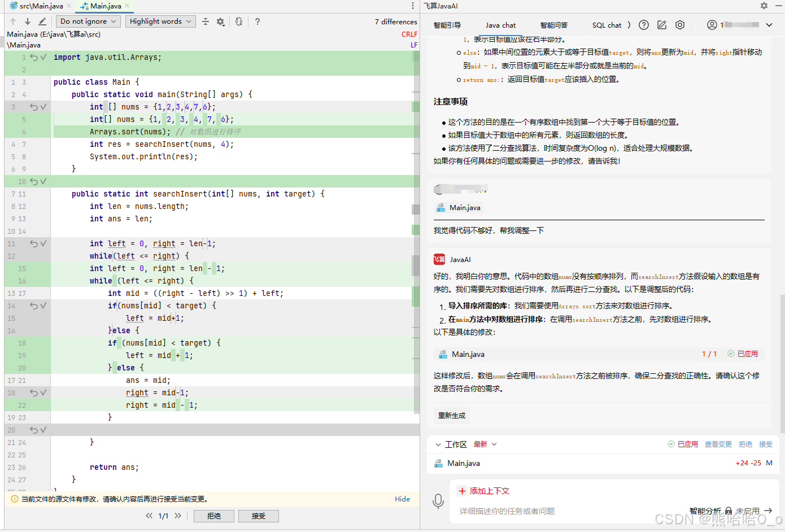Viewport: 785px width, 532px height.
Task: Click send arrow icon in chat input
Action: coord(768,511)
